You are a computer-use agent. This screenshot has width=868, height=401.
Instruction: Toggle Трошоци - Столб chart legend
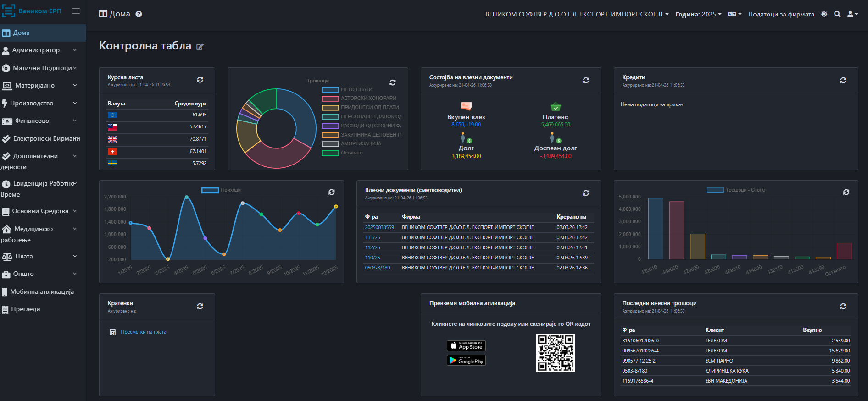coord(736,190)
